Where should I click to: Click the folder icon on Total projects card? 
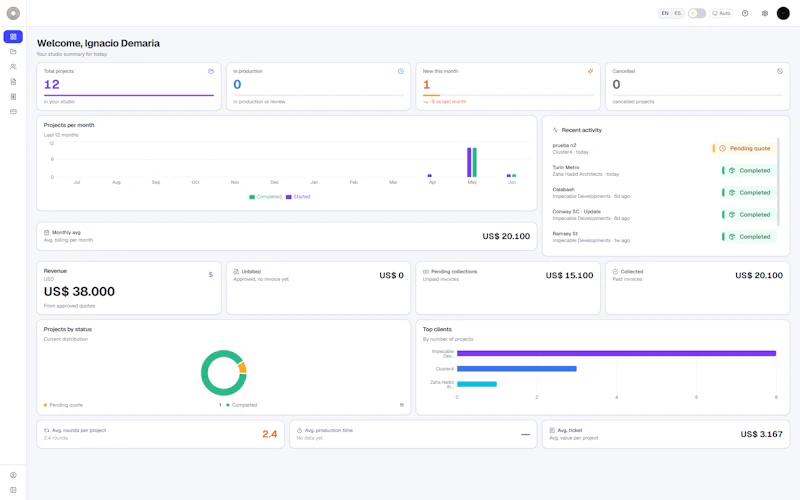tap(211, 71)
